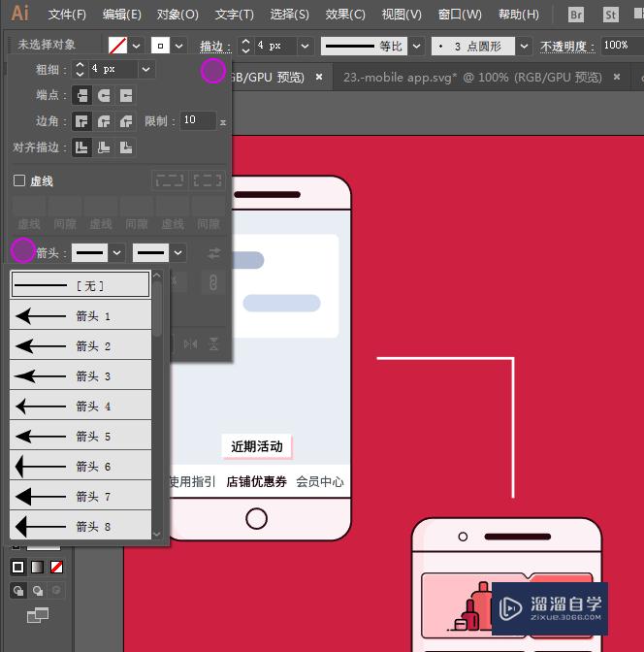Choose the round join corner icon

[x=104, y=121]
